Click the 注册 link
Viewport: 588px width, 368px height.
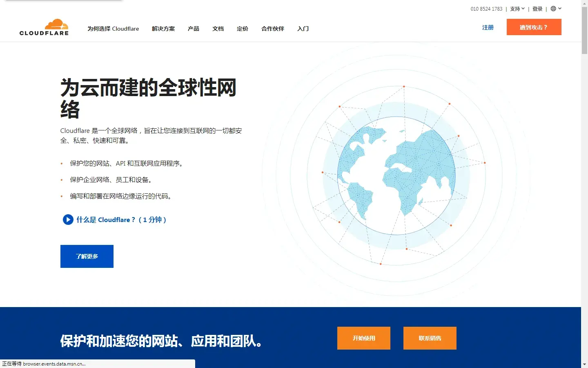pos(488,27)
